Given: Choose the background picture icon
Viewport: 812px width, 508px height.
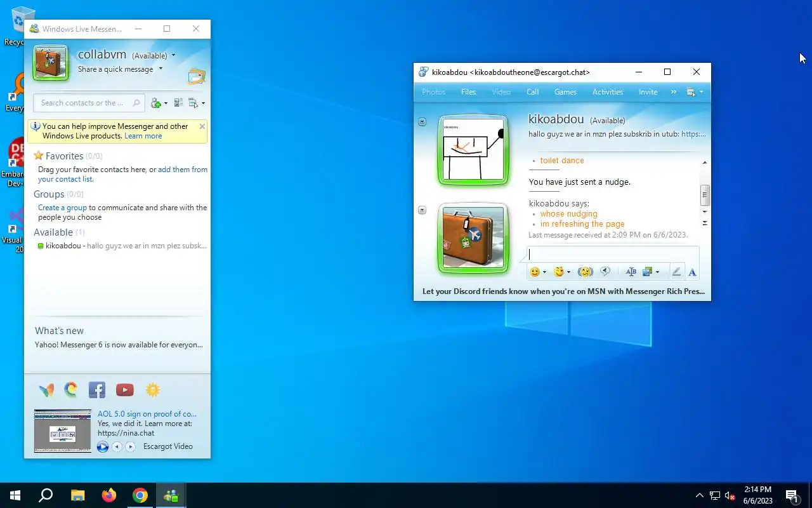Looking at the screenshot, I should point(648,272).
